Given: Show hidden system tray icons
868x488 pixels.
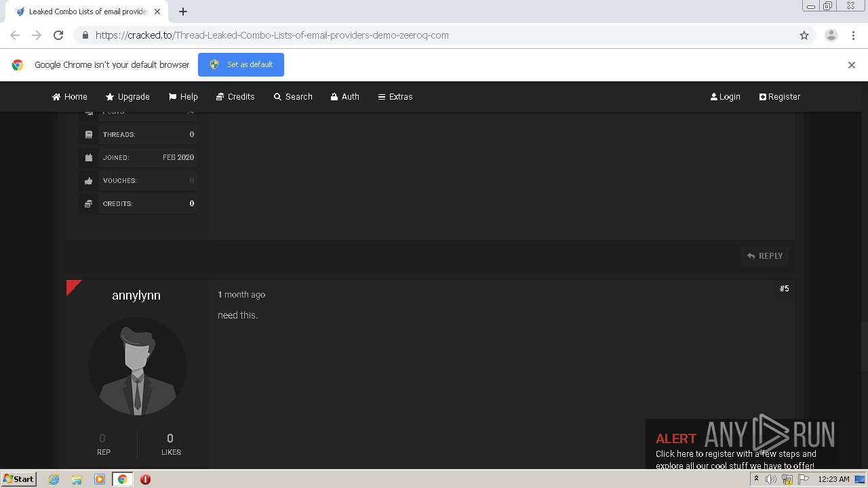Looking at the screenshot, I should (x=757, y=479).
